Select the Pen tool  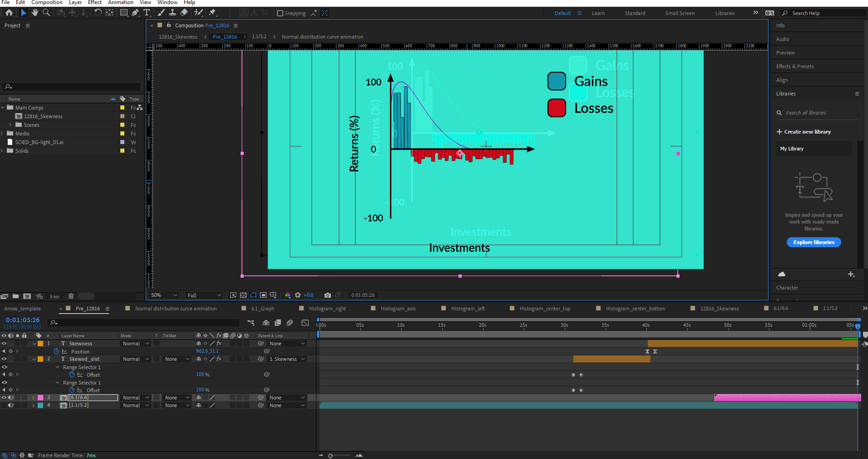point(134,13)
